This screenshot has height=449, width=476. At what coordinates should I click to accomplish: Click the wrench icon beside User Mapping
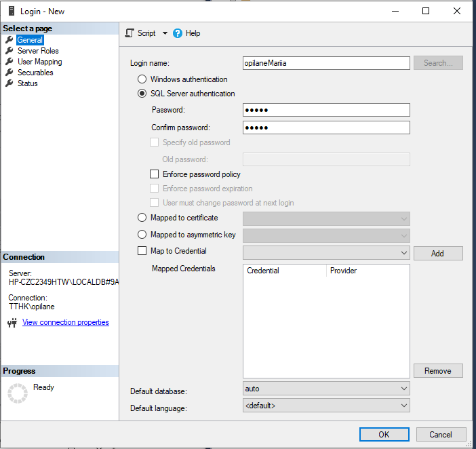click(x=9, y=62)
